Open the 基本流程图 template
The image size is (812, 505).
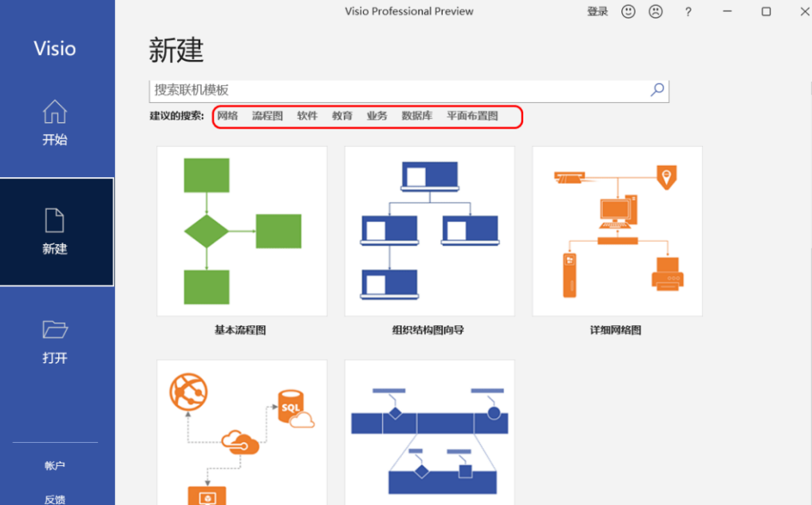241,230
